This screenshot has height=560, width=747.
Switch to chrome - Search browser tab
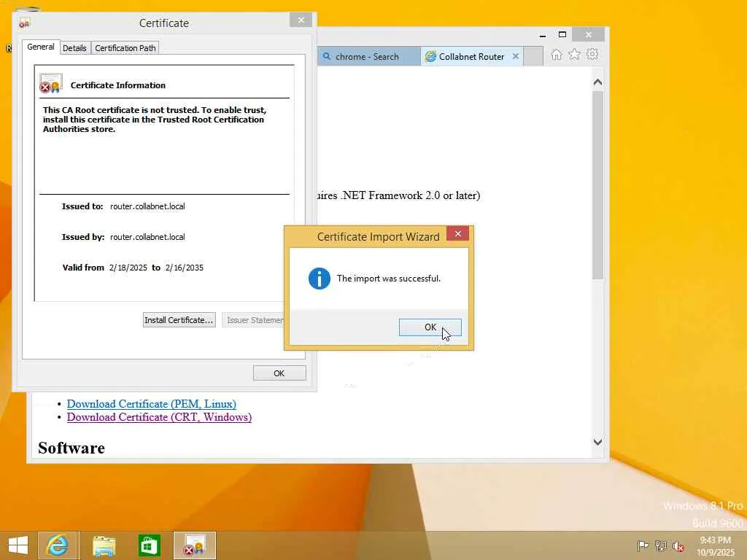click(x=368, y=56)
